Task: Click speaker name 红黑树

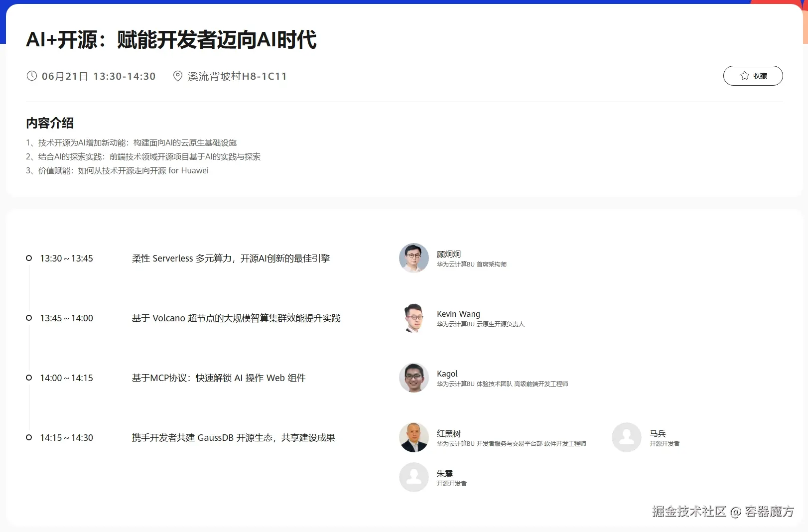Action: (449, 433)
